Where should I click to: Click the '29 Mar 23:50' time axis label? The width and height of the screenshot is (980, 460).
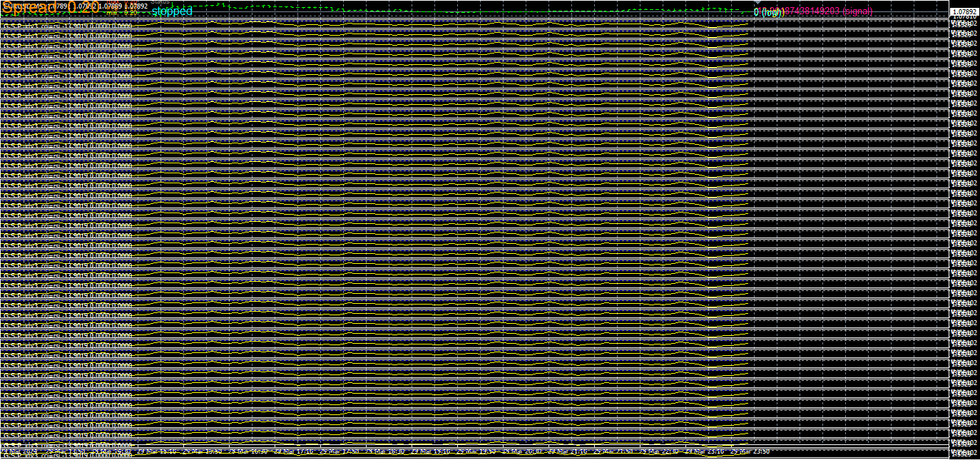750,451
